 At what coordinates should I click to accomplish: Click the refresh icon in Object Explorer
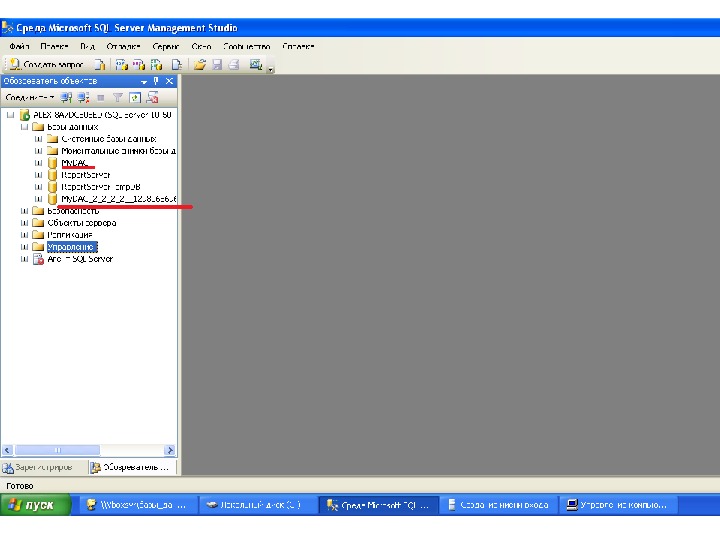tap(135, 97)
